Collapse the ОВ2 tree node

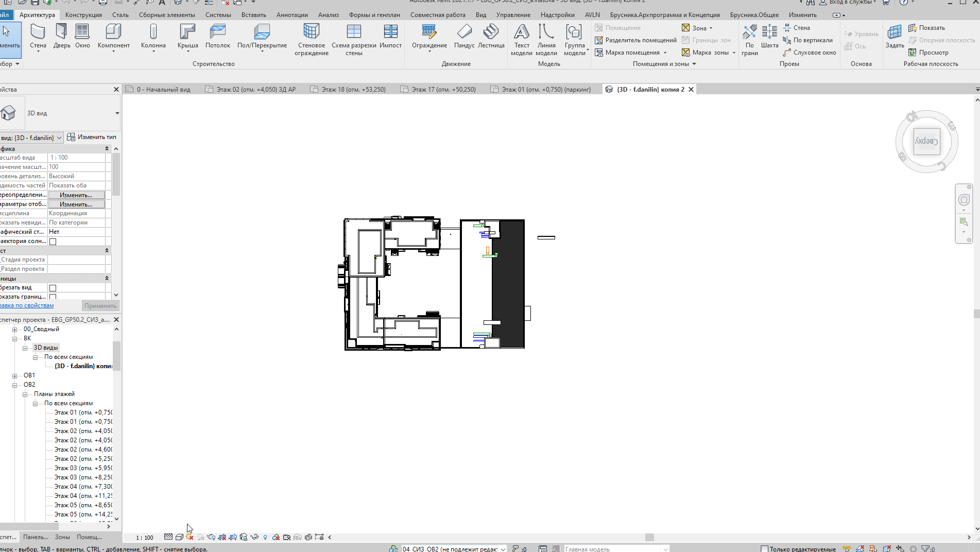(x=14, y=385)
